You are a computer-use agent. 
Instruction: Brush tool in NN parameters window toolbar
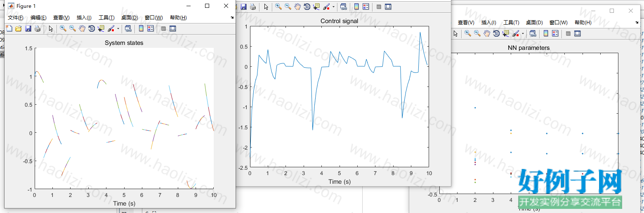click(x=516, y=33)
